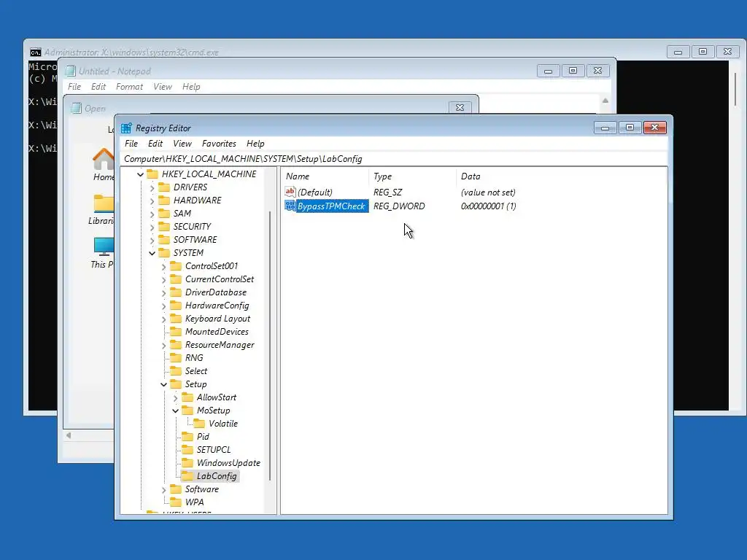Collapse the HKEY_LOCAL_MACHINE tree node
This screenshot has height=560, width=747.
tap(140, 174)
